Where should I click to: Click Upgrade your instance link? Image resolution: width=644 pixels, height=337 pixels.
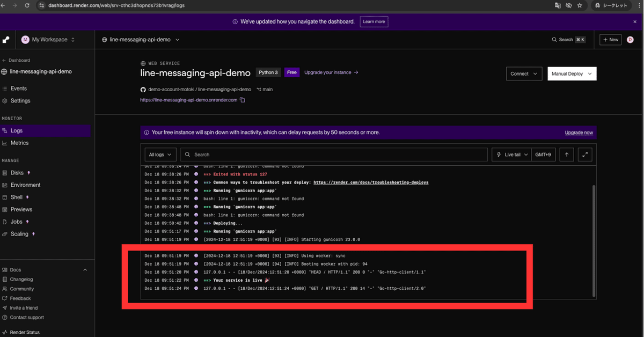click(331, 72)
